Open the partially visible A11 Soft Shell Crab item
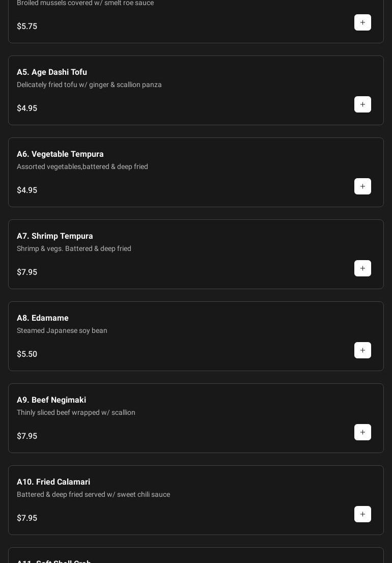 [x=54, y=560]
